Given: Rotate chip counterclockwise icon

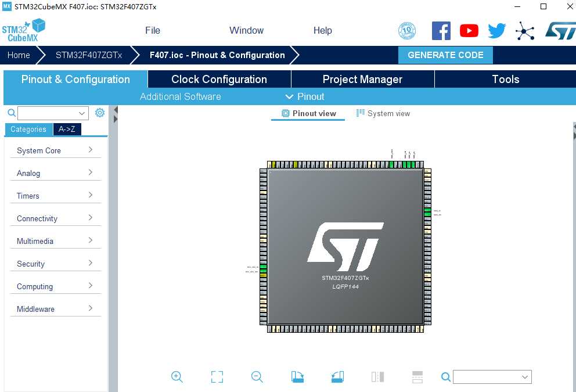Looking at the screenshot, I should coord(337,376).
